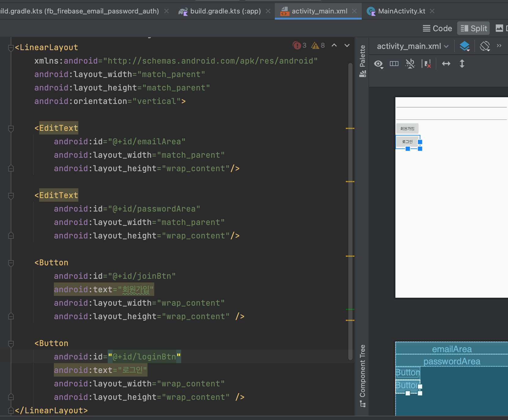Select the 로그인 button in design preview
This screenshot has height=420, width=508.
[407, 142]
